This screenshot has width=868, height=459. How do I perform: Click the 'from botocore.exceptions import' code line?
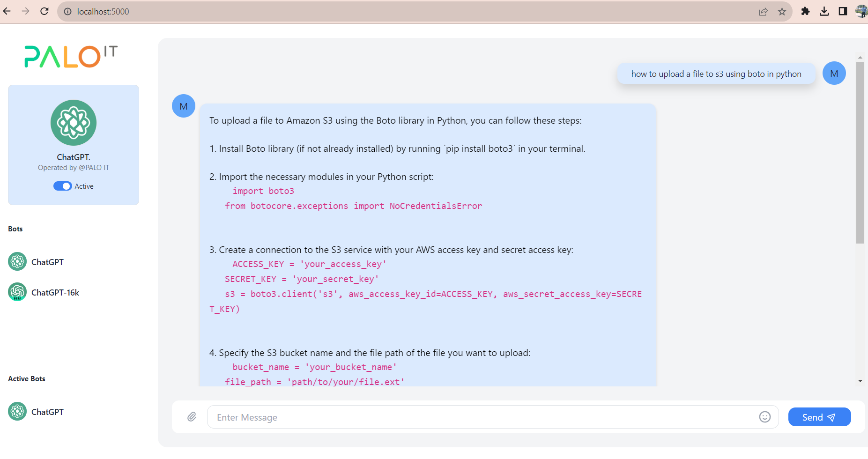[x=353, y=206]
